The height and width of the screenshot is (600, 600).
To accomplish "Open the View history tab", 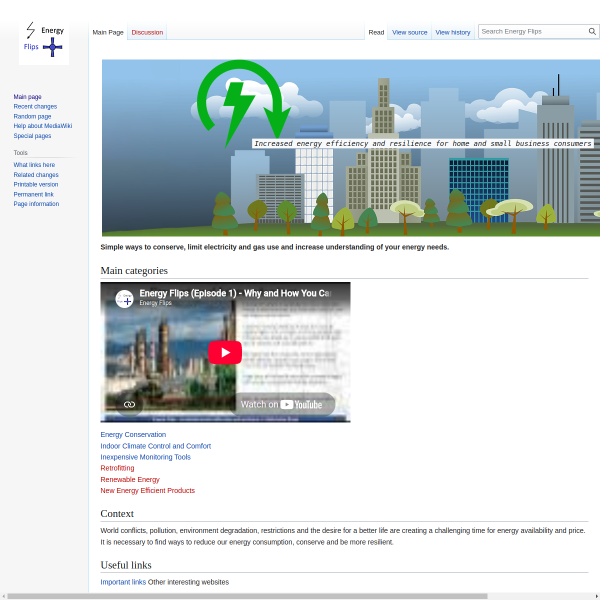I will [453, 33].
